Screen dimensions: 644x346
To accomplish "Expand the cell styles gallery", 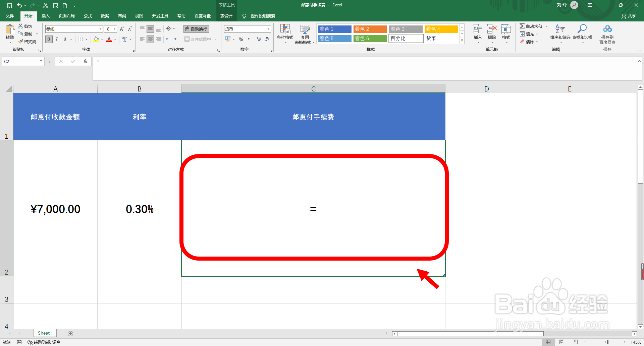I will pyautogui.click(x=462, y=41).
